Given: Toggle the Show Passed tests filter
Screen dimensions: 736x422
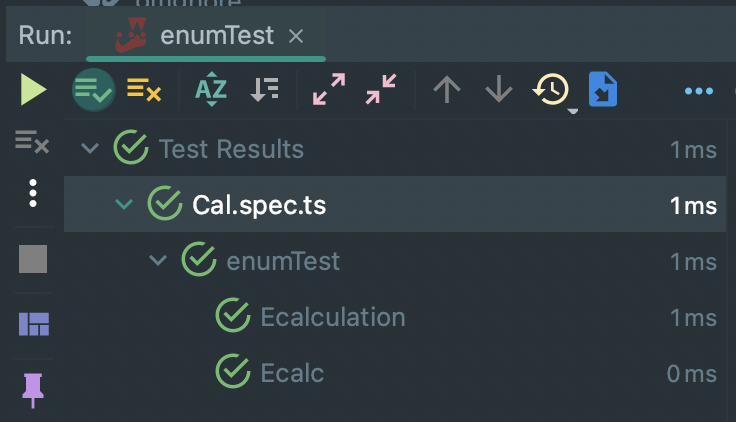Looking at the screenshot, I should click(93, 90).
